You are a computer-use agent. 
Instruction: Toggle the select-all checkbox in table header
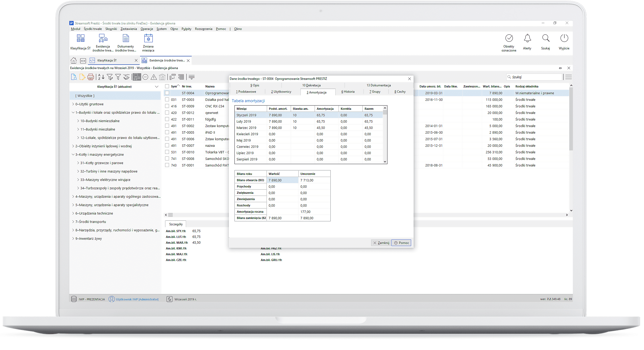tap(167, 86)
